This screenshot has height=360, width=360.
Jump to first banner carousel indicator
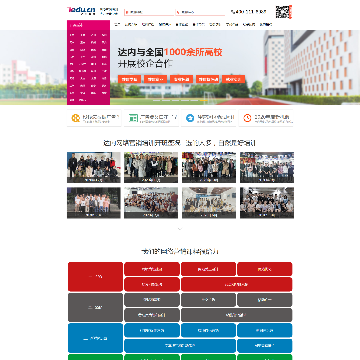(157, 100)
